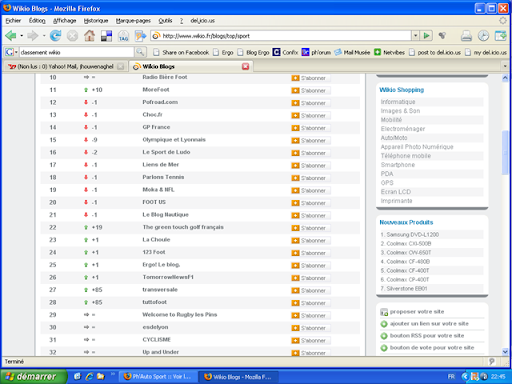Click the classement wikio search field
Viewport: 512px width, 384px height.
[76, 52]
